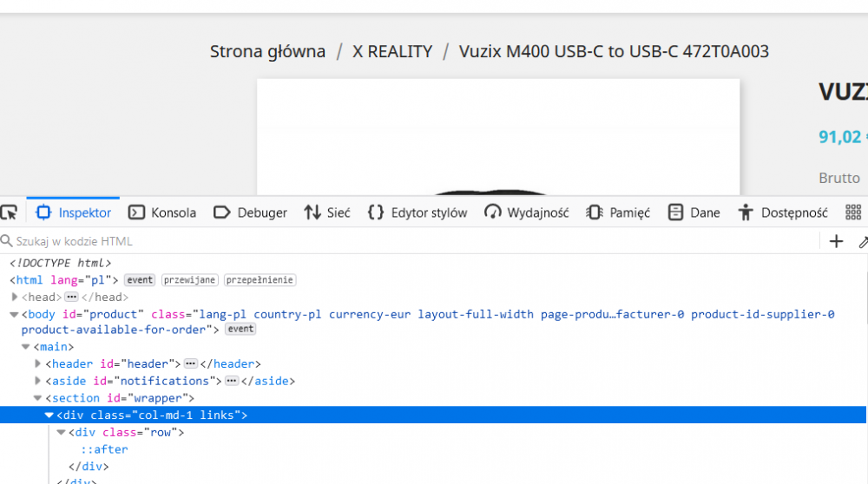Image resolution: width=868 pixels, height=484 pixels.
Task: Select the selected div col-md-1 links row
Action: [x=433, y=415]
